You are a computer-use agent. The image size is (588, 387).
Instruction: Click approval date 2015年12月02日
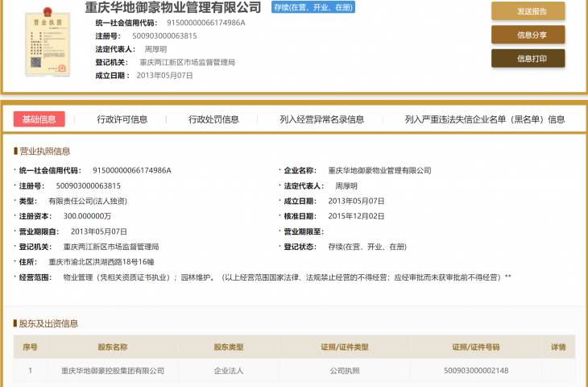[x=356, y=216]
